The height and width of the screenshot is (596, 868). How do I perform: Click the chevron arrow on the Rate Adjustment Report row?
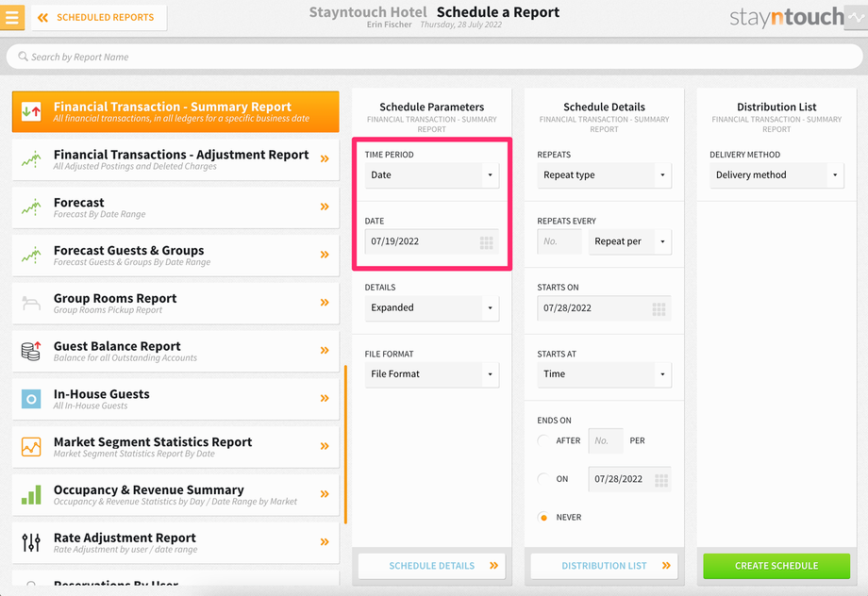click(325, 541)
